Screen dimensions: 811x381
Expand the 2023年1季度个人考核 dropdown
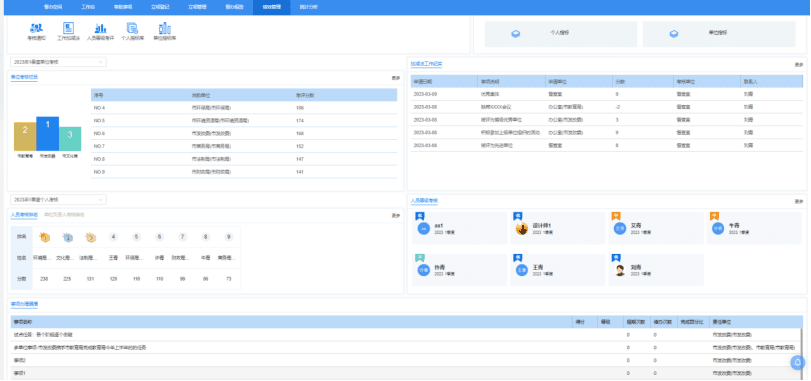pyautogui.click(x=58, y=200)
